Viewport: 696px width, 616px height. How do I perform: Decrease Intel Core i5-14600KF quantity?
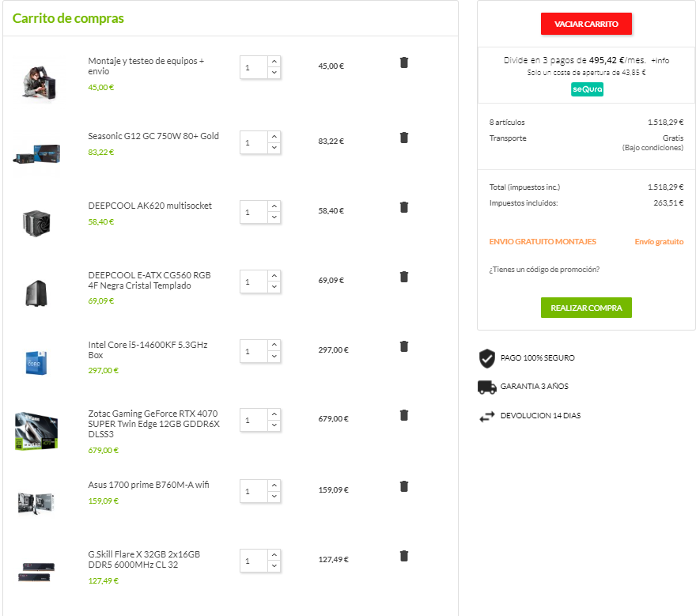[x=274, y=357]
